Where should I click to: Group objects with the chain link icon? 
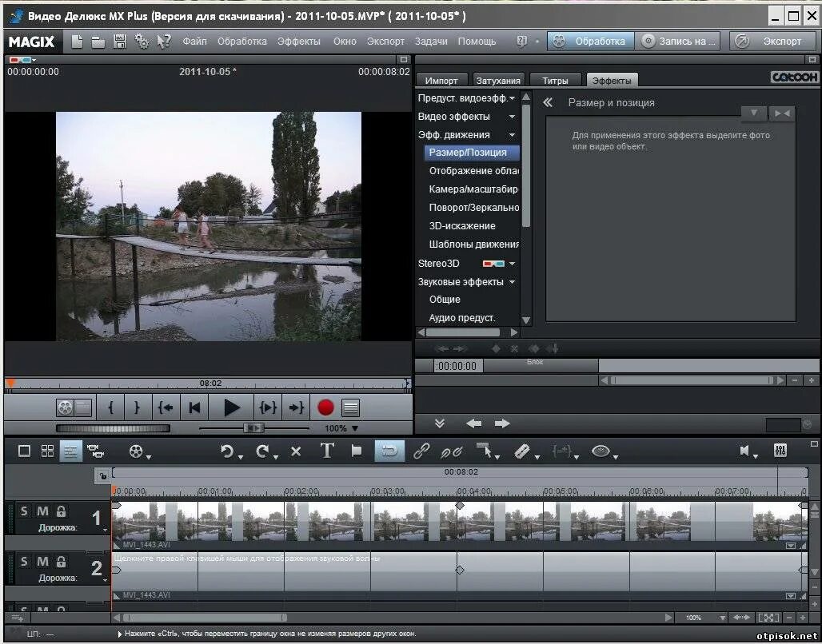point(421,451)
